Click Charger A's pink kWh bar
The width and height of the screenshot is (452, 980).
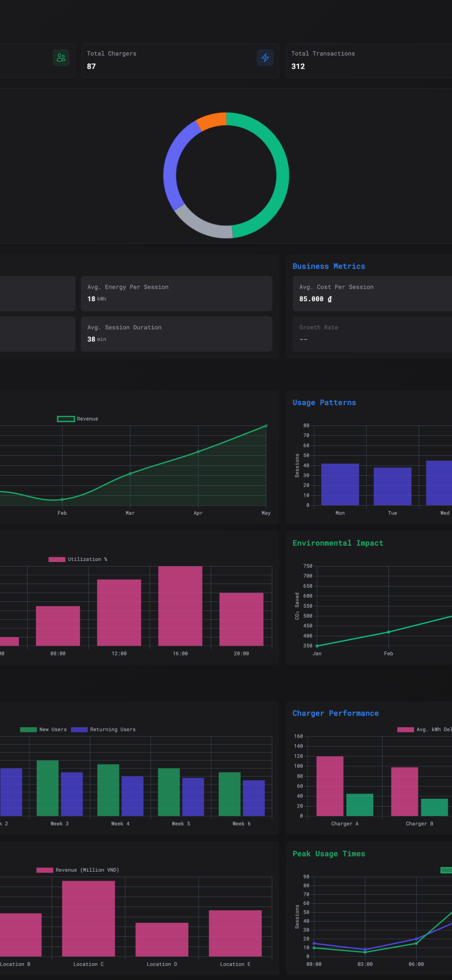(330, 786)
